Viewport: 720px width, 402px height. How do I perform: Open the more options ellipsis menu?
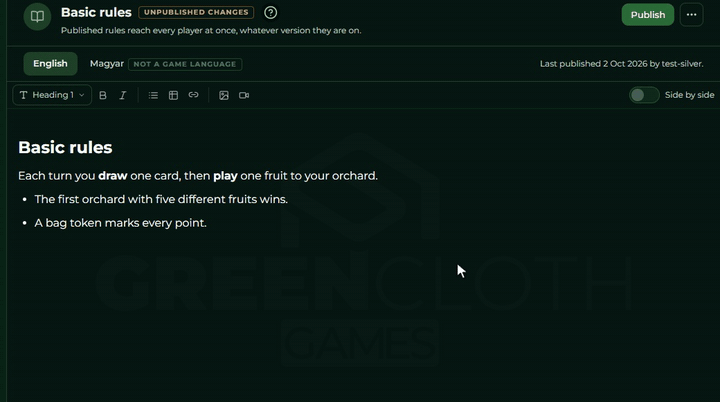[692, 15]
